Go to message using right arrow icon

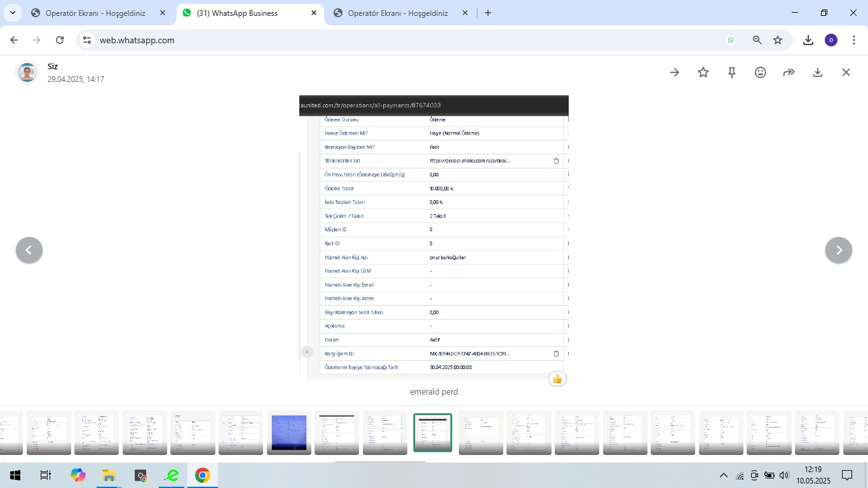(674, 72)
